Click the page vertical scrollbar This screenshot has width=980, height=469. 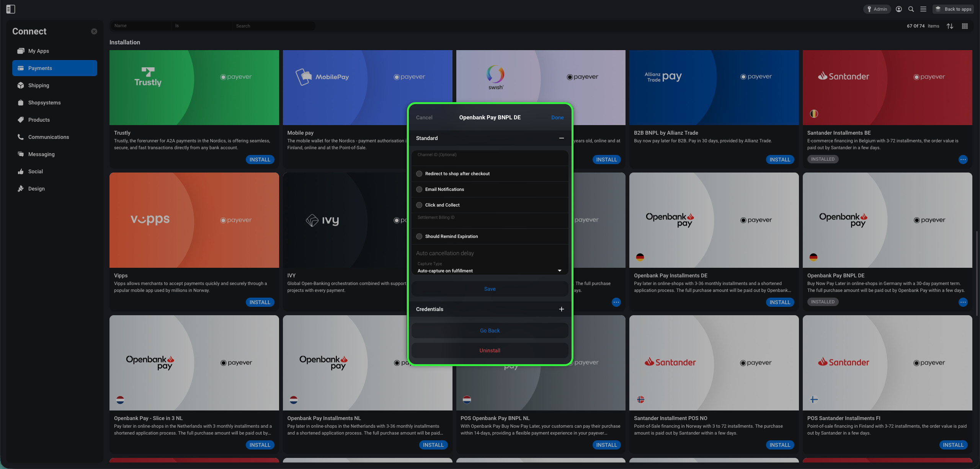pyautogui.click(x=977, y=274)
